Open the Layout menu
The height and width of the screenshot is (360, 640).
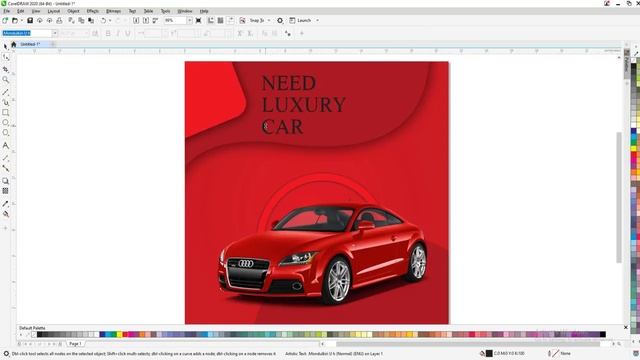click(54, 11)
